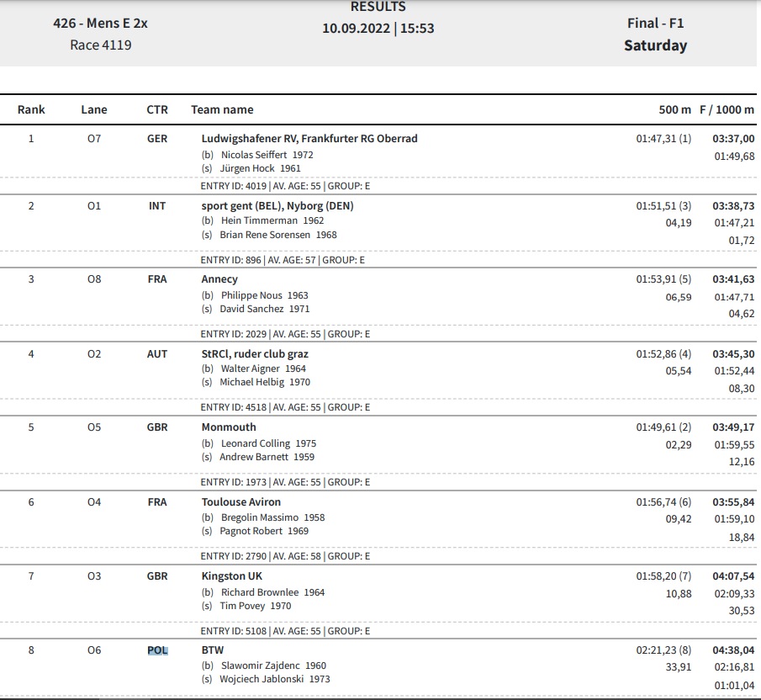The image size is (761, 700).
Task: Click the Annecy team name
Action: pos(219,279)
